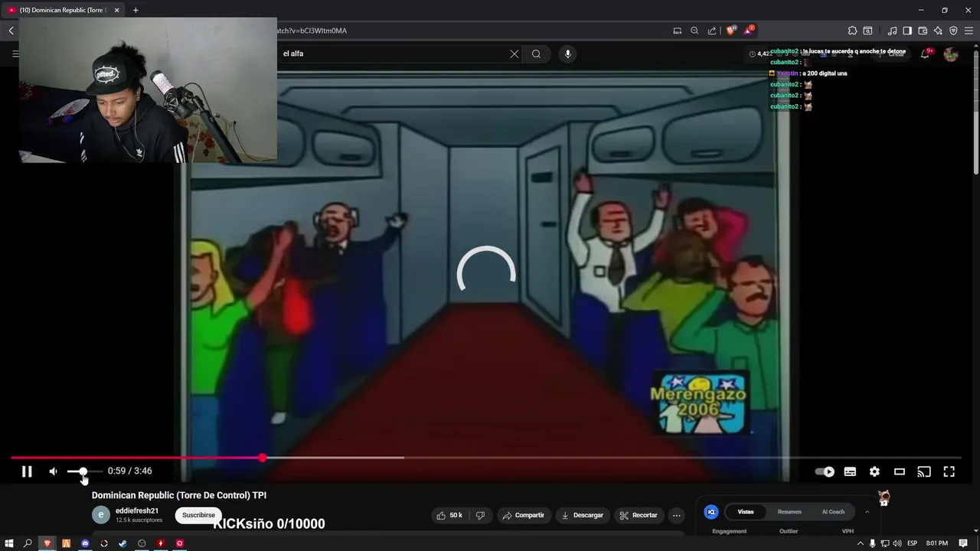The height and width of the screenshot is (551, 980).
Task: Cast the video to a device
Action: 924,471
